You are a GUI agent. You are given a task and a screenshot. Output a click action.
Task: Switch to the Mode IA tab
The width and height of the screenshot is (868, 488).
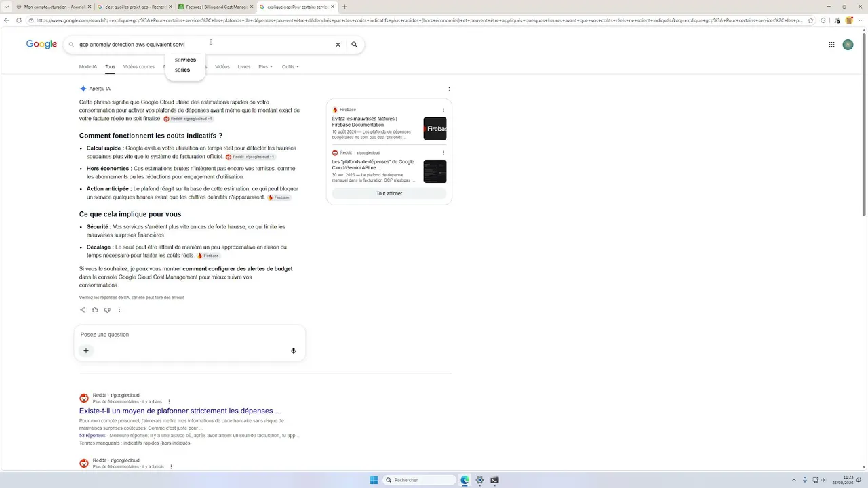click(88, 67)
